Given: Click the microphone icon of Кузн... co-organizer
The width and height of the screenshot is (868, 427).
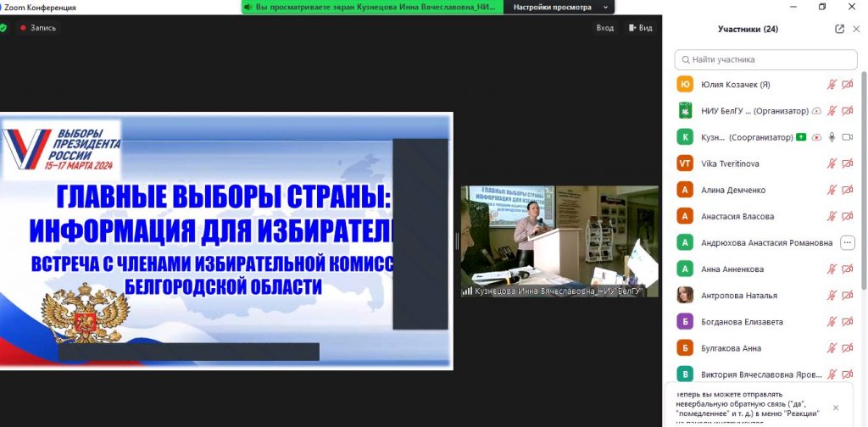Looking at the screenshot, I should pyautogui.click(x=832, y=137).
